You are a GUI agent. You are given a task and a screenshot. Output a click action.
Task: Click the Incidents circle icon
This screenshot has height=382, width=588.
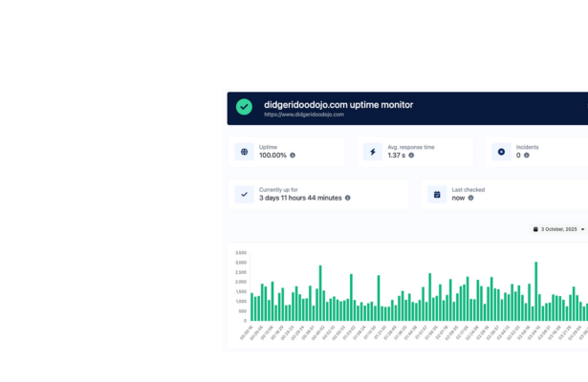(501, 152)
